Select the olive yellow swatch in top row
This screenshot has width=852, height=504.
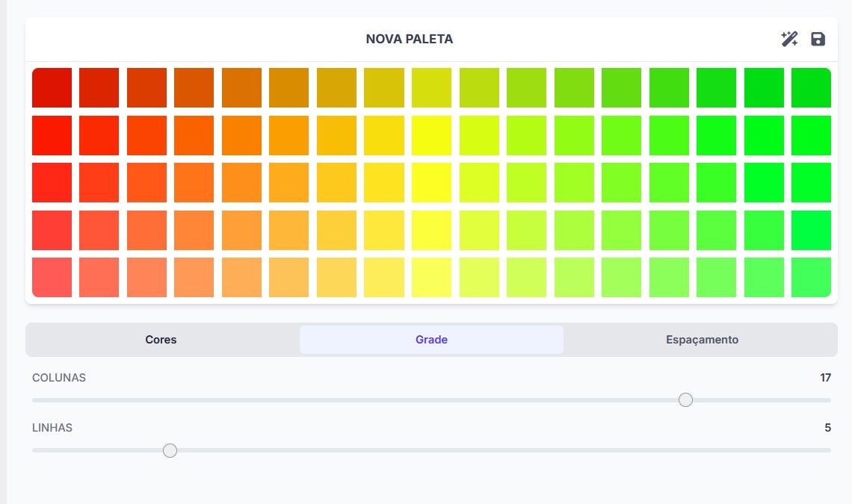[x=431, y=87]
